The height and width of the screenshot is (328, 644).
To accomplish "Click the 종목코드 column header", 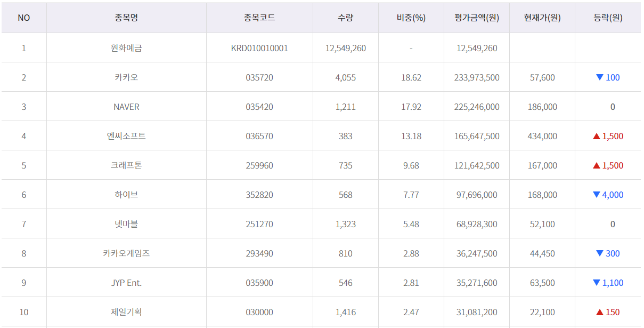I will [259, 18].
